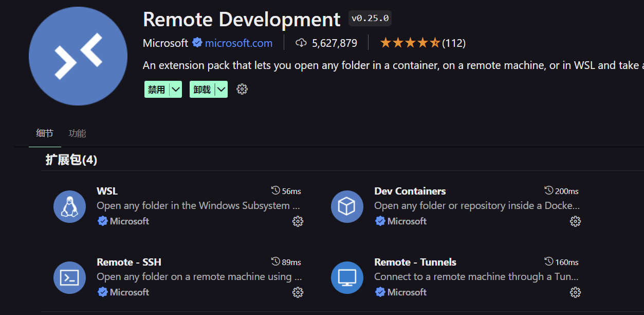Click the 5,627,879 install count
This screenshot has height=315, width=644.
click(x=335, y=43)
